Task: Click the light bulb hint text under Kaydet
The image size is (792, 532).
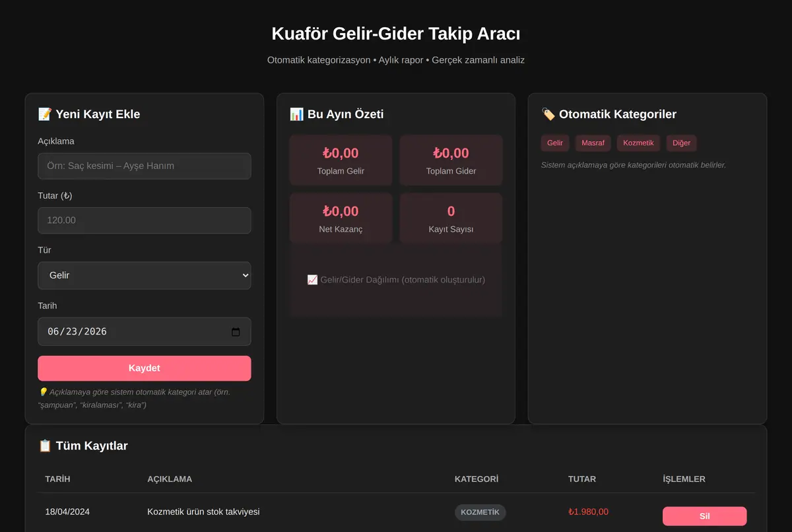Action: click(135, 398)
